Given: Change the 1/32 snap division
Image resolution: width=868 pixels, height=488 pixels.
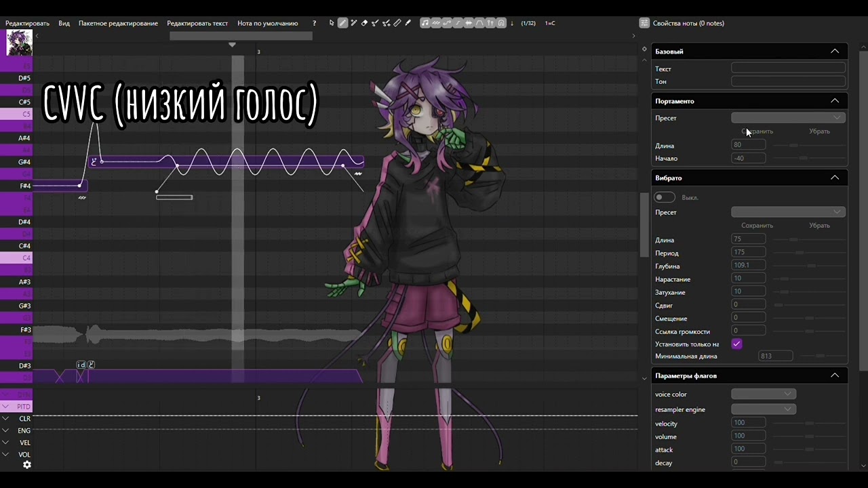Looking at the screenshot, I should pos(528,23).
